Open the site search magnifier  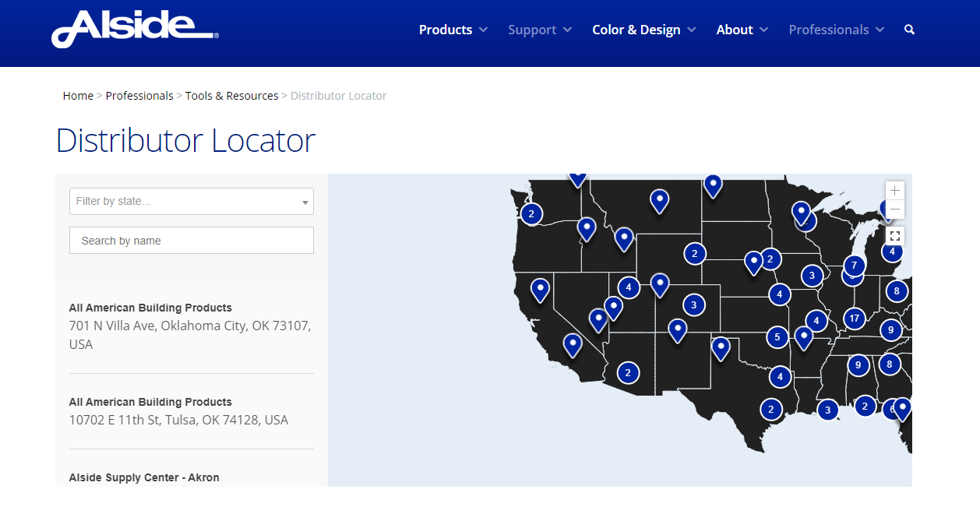tap(909, 29)
